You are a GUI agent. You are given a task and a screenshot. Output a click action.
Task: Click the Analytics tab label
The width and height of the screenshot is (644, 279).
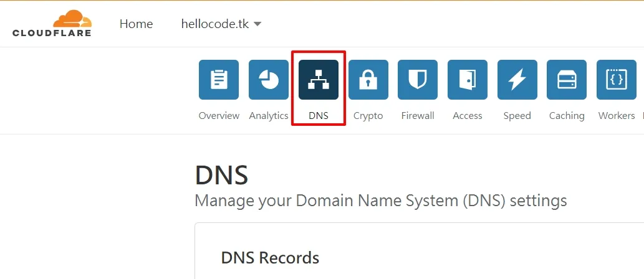[x=269, y=116]
